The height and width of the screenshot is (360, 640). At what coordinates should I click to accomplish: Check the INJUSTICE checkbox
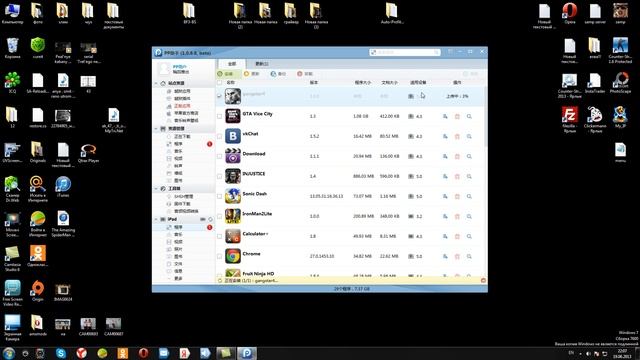[x=220, y=176]
